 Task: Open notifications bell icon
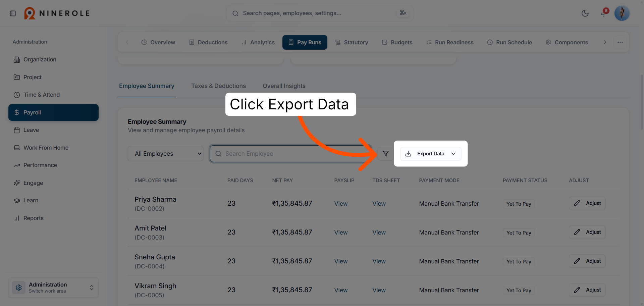pyautogui.click(x=603, y=13)
